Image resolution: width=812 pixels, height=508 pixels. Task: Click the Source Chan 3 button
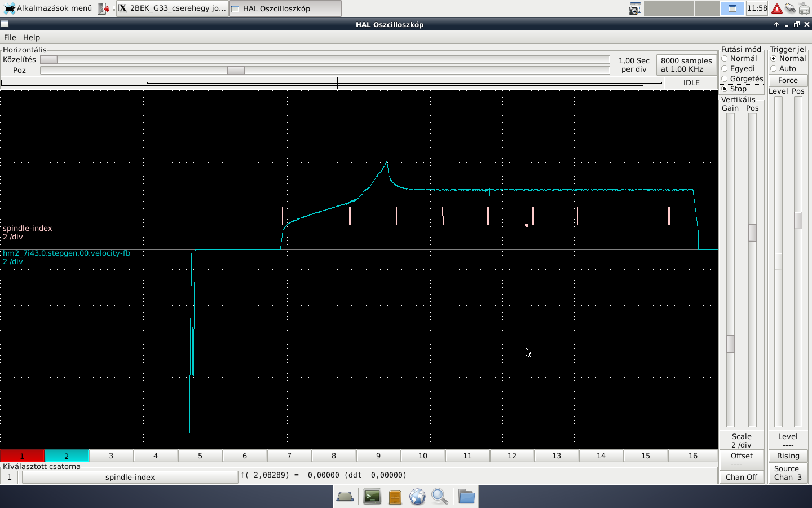coord(788,473)
